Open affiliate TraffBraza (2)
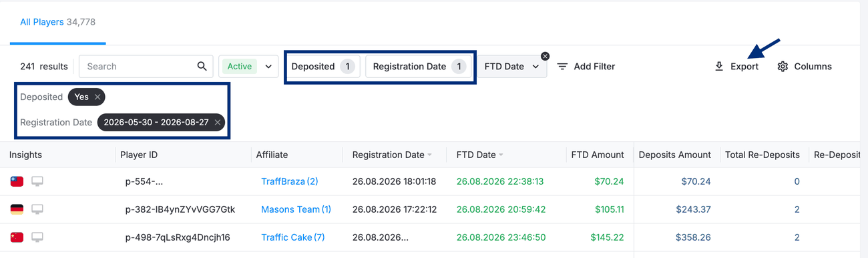 pos(290,181)
